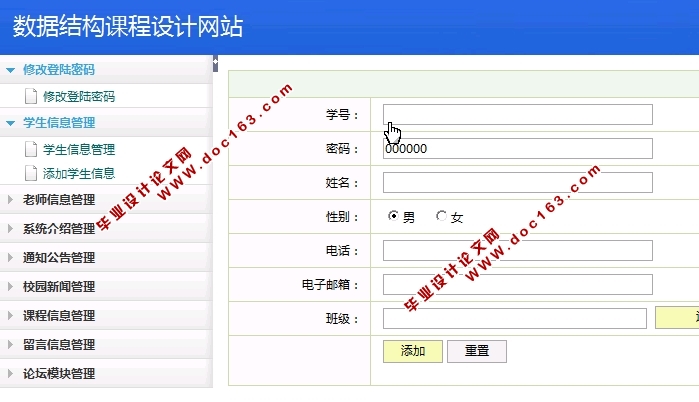Open the 留言信息管理 menu
Screen dimensions: 699x402
click(x=58, y=344)
